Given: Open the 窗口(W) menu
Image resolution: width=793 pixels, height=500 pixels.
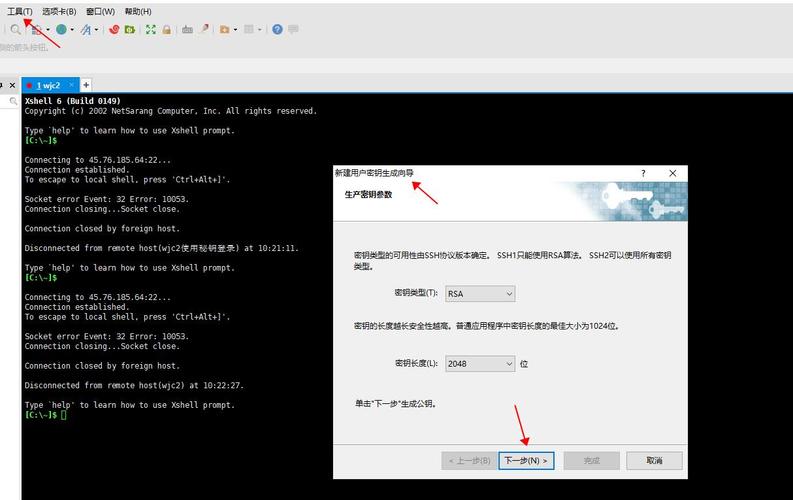Looking at the screenshot, I should coord(100,11).
